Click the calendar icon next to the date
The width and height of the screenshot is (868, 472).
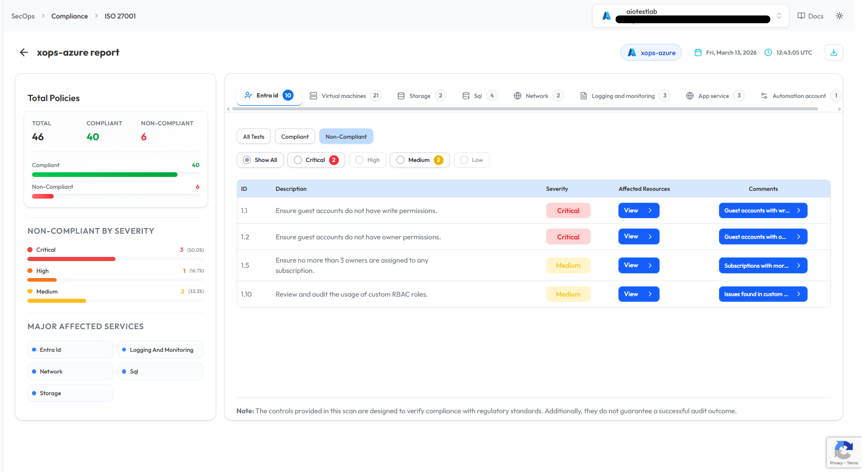click(698, 53)
